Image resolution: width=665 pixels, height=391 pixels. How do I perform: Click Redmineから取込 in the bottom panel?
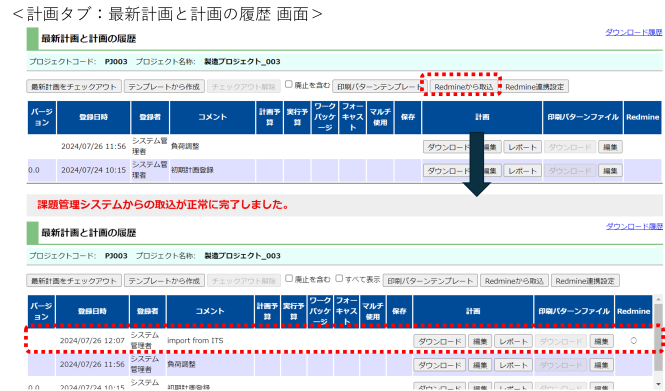[x=514, y=281]
